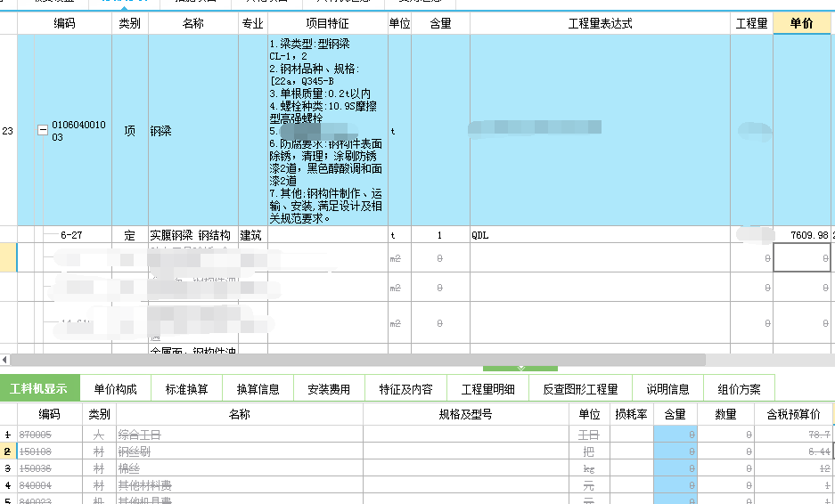Click the 含税预算价 column header
Image resolution: width=835 pixels, height=504 pixels.
point(793,414)
